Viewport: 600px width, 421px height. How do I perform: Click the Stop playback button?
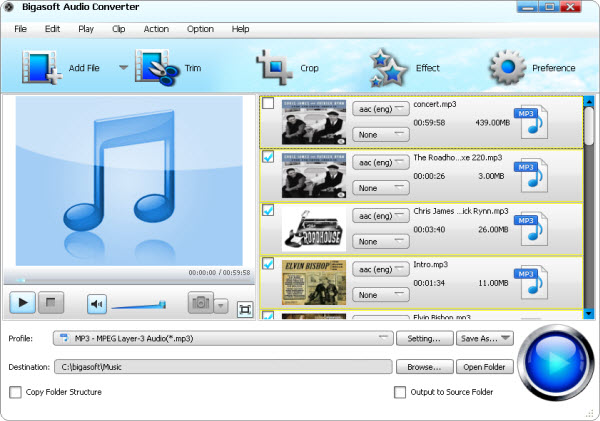(51, 303)
